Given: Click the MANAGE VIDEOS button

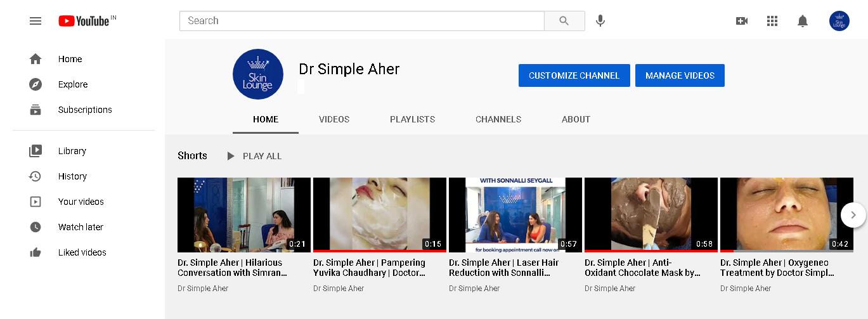Looking at the screenshot, I should tap(680, 75).
